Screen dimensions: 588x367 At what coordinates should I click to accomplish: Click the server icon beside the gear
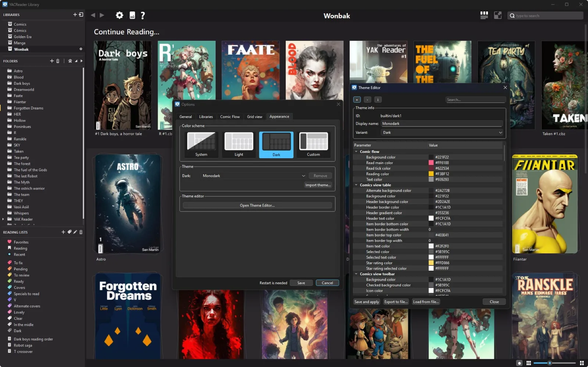pyautogui.click(x=132, y=15)
